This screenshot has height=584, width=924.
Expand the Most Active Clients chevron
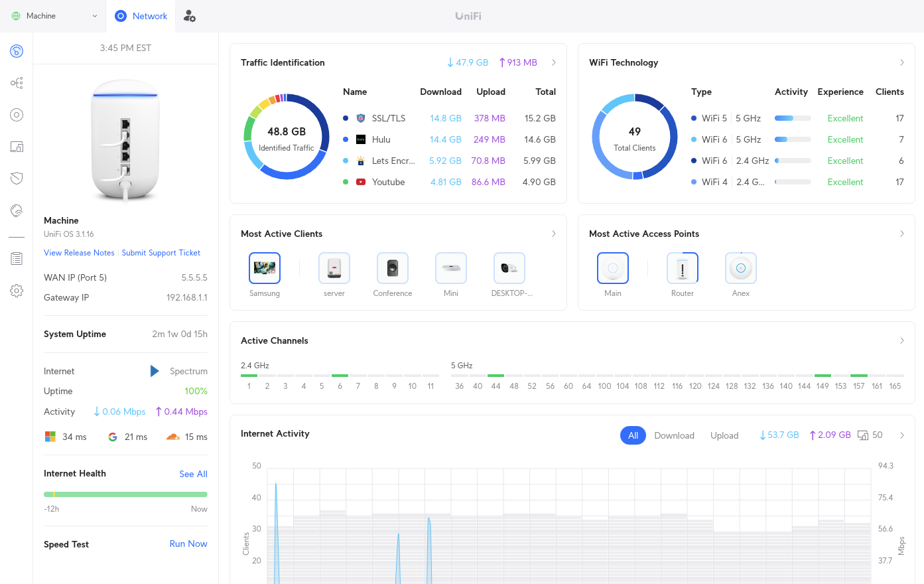coord(554,234)
